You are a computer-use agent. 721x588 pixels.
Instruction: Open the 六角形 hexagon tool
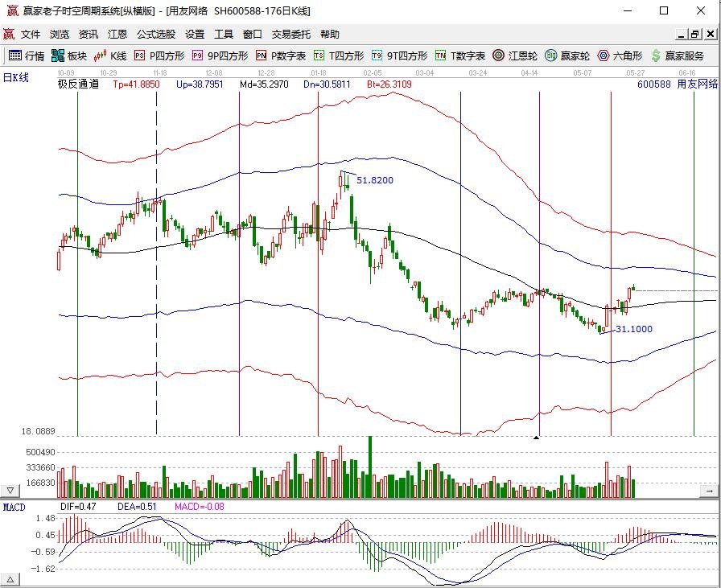tap(620, 56)
